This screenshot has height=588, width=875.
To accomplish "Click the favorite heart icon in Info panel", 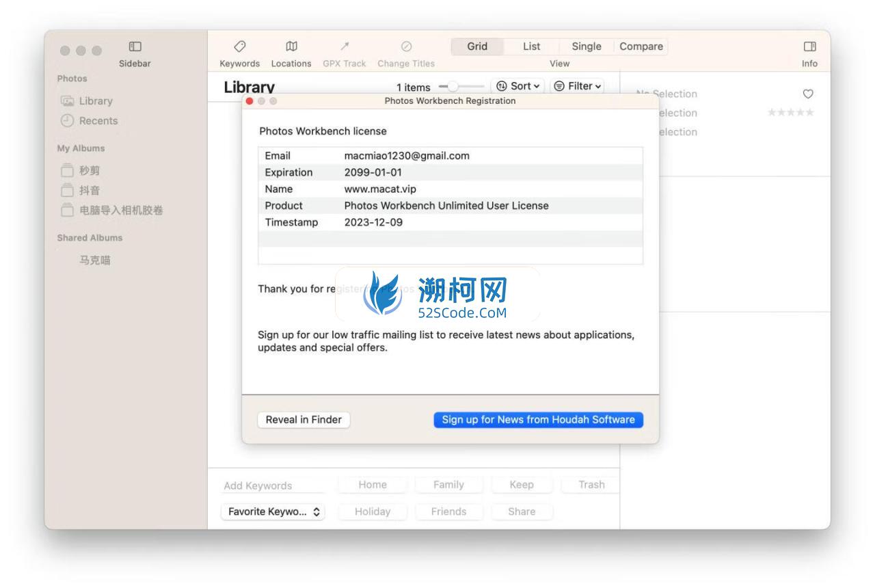I will 808,94.
